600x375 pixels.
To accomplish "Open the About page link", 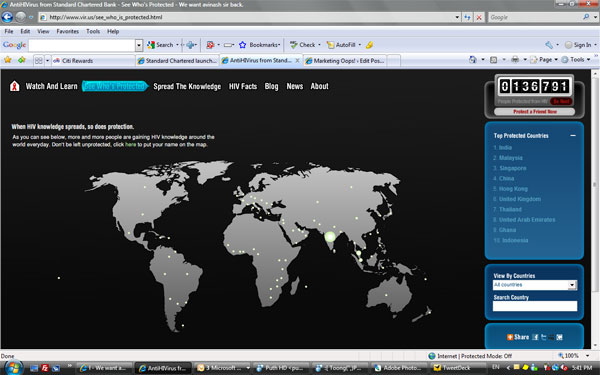I will (319, 86).
